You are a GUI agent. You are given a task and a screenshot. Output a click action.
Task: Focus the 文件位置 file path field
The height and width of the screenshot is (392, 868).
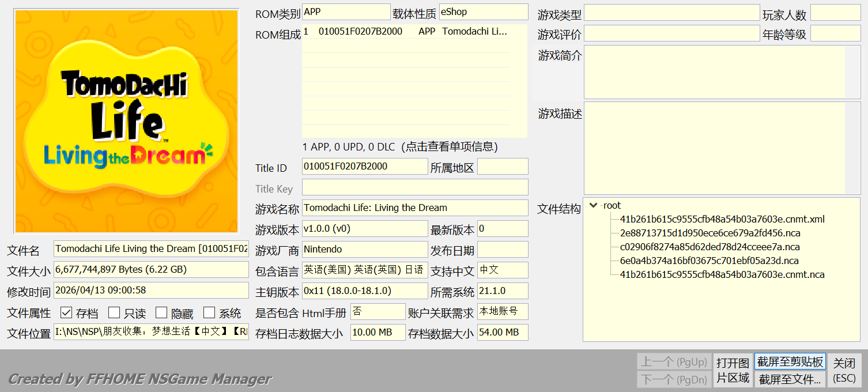(x=151, y=333)
